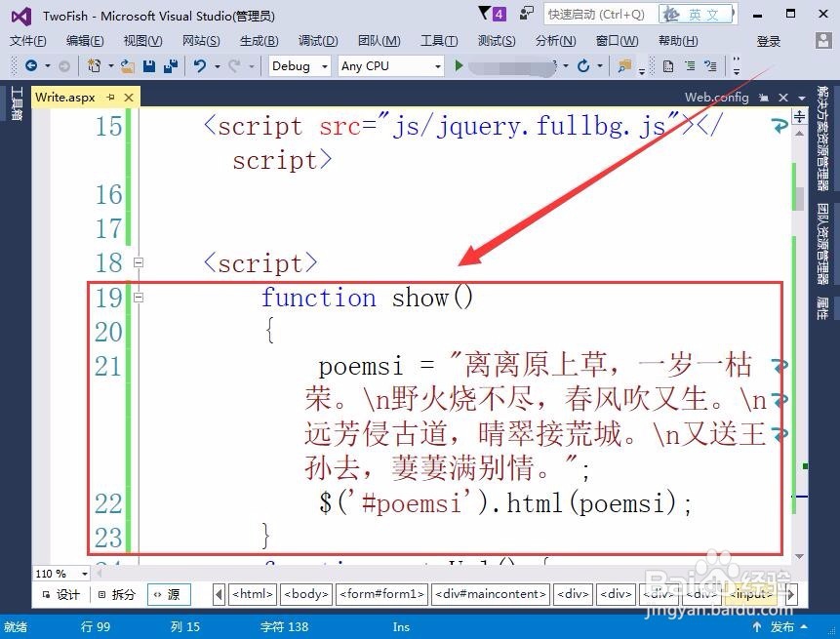
Task: Click the New Project icon
Action: pos(95,66)
